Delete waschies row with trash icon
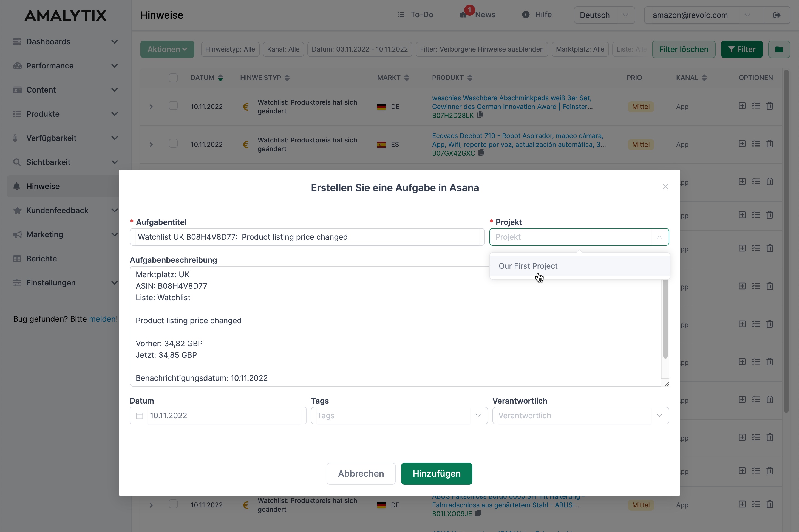This screenshot has width=799, height=532. click(x=769, y=105)
